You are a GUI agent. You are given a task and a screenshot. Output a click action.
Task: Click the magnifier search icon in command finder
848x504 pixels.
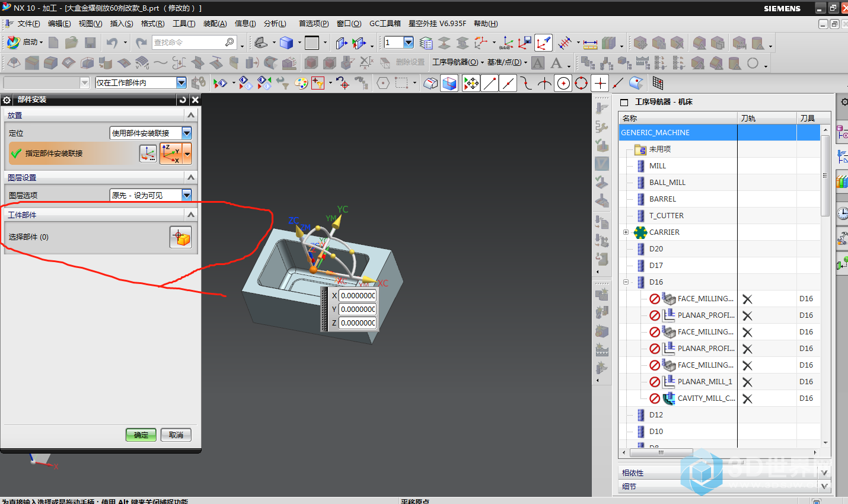pos(229,42)
